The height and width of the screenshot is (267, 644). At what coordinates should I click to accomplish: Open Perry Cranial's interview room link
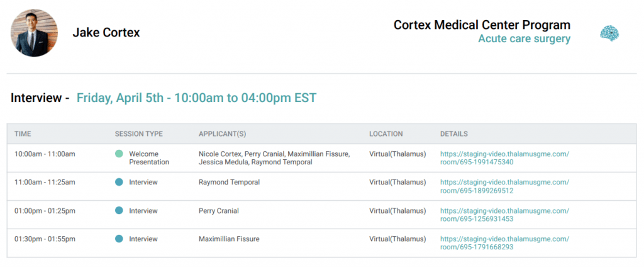(x=504, y=215)
